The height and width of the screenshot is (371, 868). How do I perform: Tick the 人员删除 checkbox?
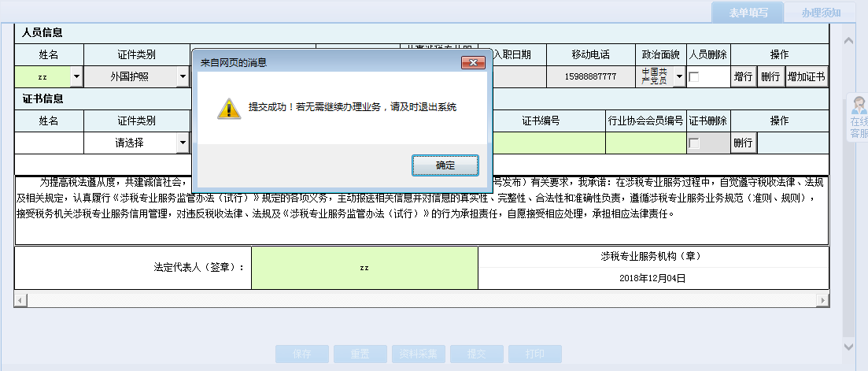pyautogui.click(x=694, y=77)
